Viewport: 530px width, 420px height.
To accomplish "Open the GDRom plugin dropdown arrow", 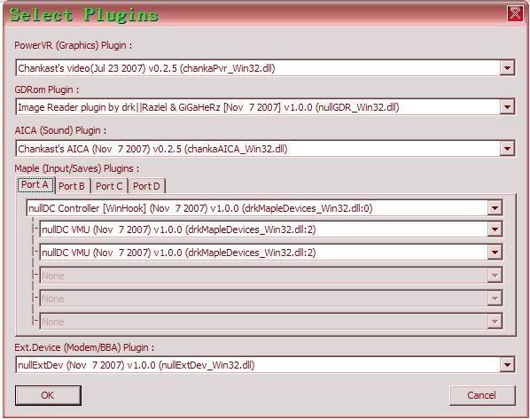I will 507,107.
